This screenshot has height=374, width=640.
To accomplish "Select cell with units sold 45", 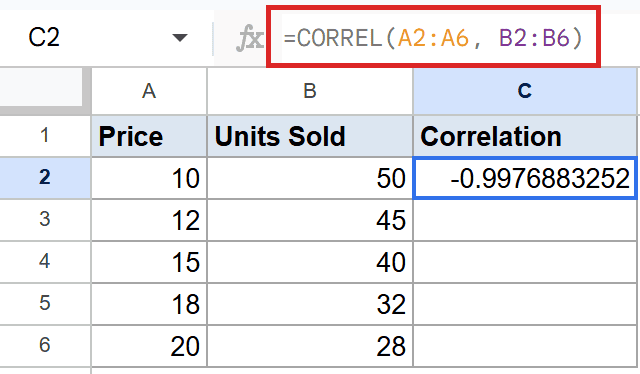I will tap(310, 220).
